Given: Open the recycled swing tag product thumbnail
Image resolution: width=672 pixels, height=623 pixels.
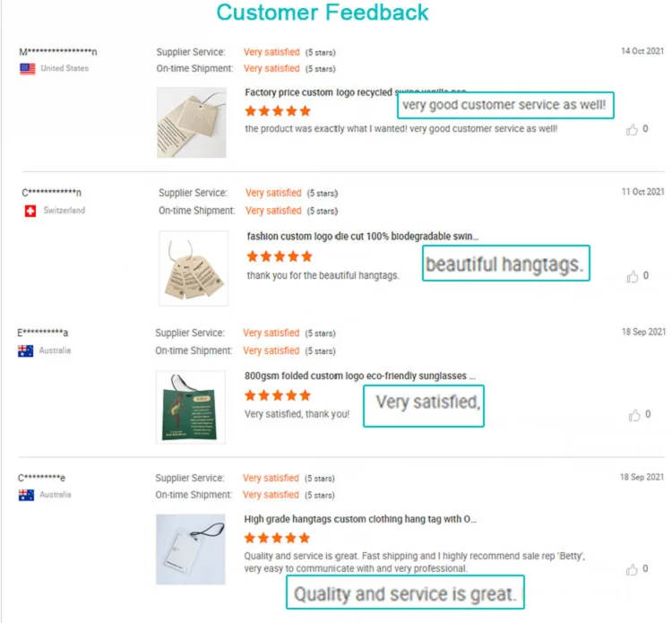Looking at the screenshot, I should click(x=191, y=123).
